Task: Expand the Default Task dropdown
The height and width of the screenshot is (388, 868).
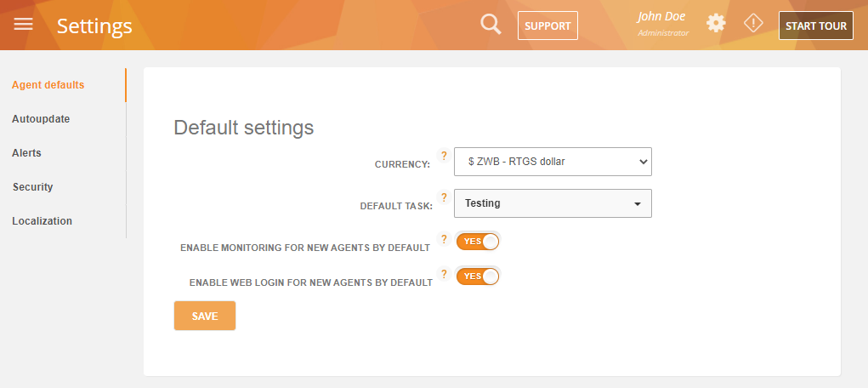Action: click(553, 203)
